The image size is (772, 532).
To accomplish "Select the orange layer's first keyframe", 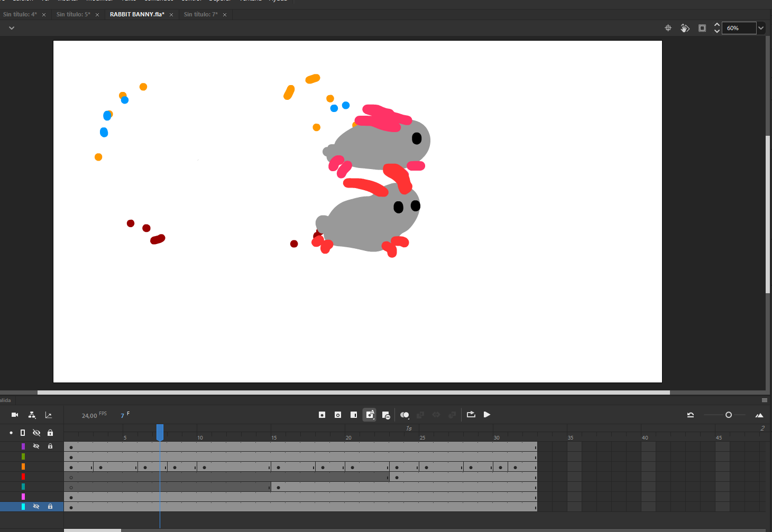I will [71, 467].
